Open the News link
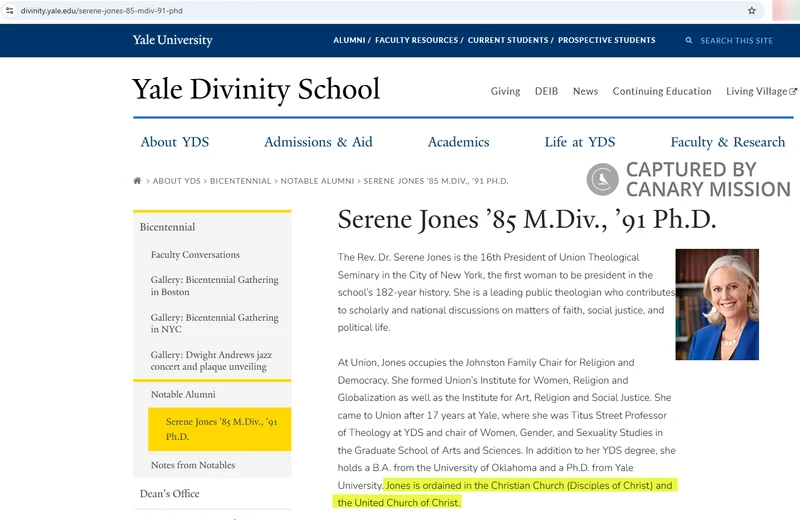 [585, 91]
